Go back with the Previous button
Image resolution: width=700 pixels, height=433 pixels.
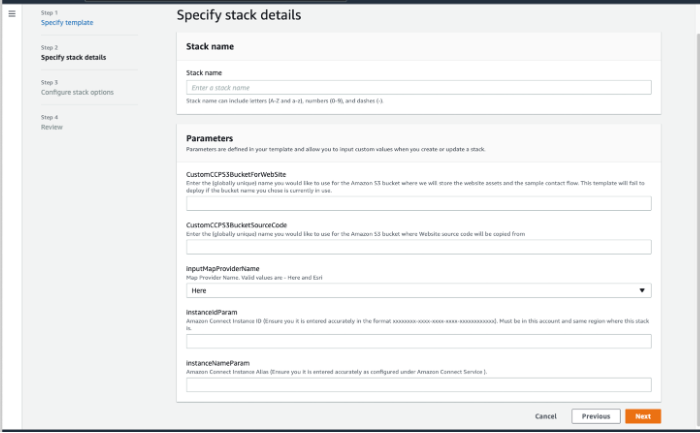click(596, 416)
